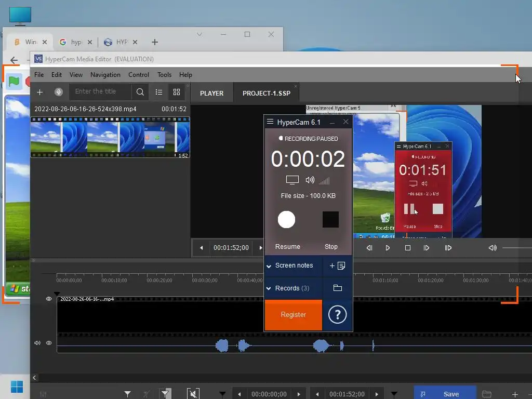
Task: Switch to the PLAYER tab
Action: click(212, 94)
